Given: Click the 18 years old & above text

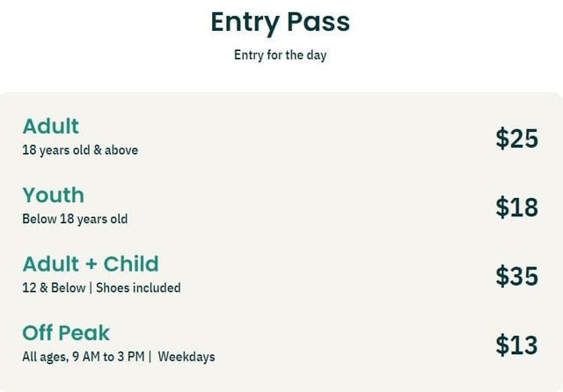Looking at the screenshot, I should pos(80,150).
